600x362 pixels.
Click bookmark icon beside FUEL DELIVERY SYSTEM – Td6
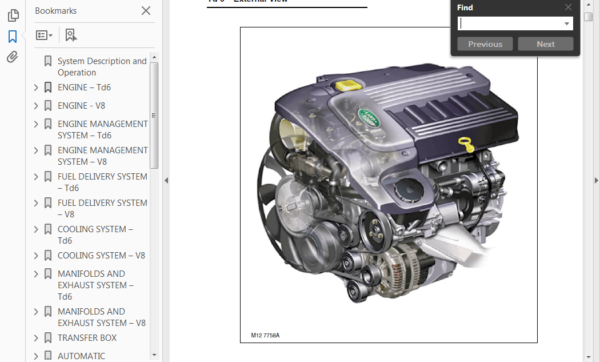pos(48,177)
